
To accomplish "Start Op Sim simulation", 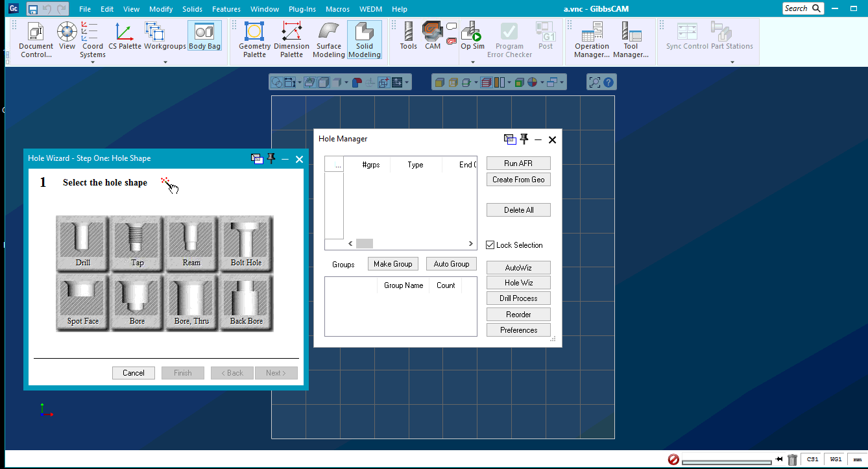I will (472, 36).
